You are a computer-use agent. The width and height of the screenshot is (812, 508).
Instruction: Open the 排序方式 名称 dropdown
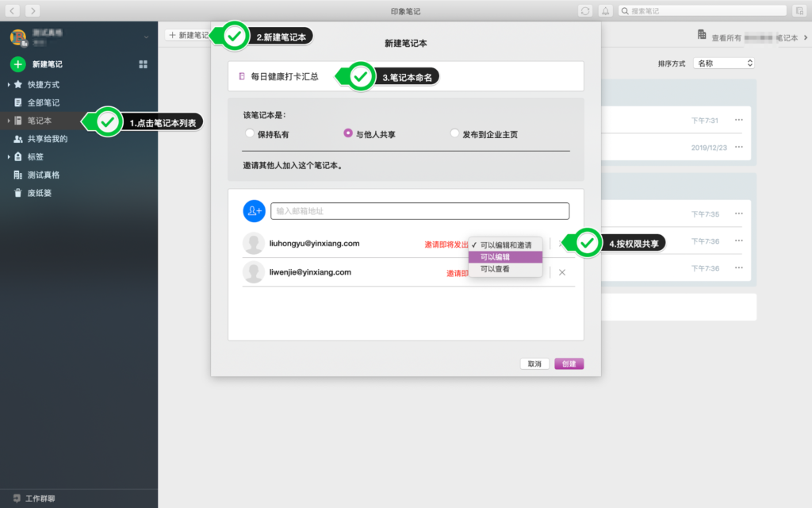coord(723,63)
